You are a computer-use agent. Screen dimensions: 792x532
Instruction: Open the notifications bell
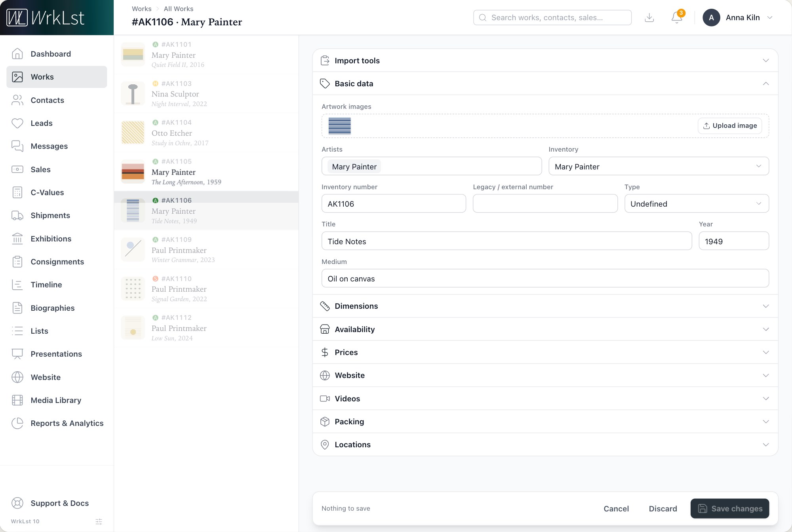point(677,17)
